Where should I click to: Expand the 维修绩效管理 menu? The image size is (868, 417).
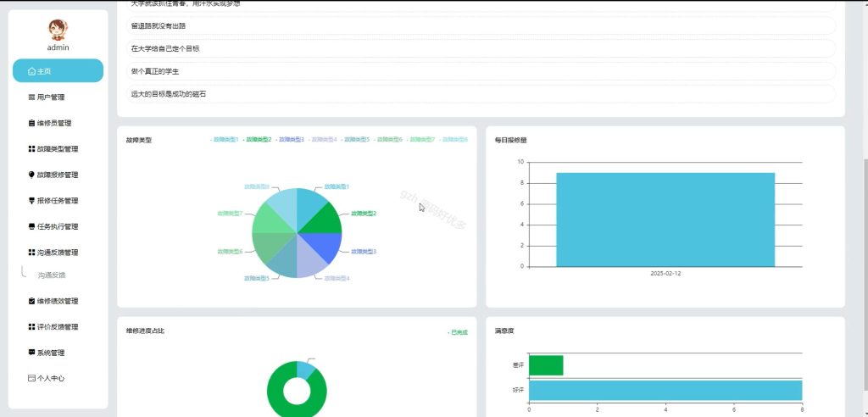coord(58,301)
